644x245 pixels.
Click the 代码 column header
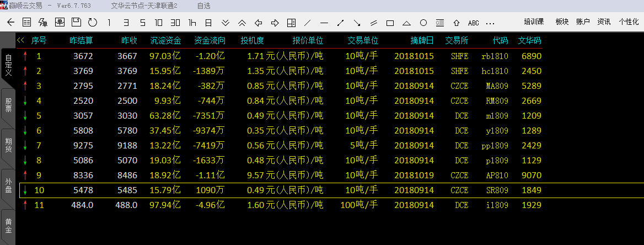501,41
